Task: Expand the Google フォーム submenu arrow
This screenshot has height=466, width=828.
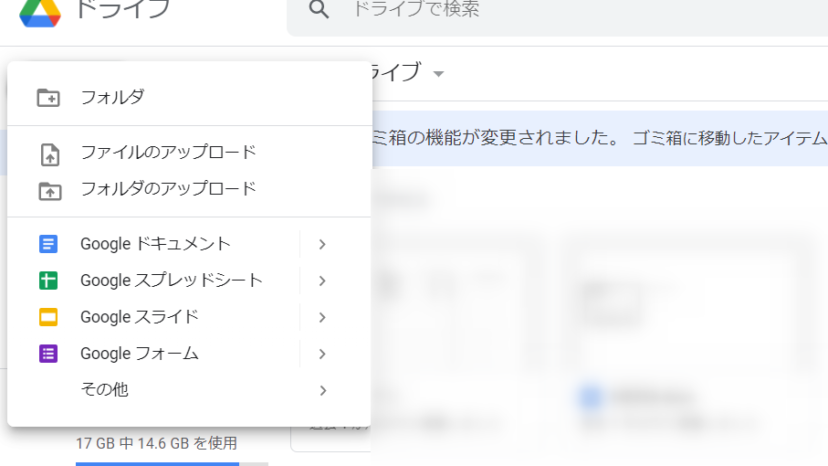Action: coord(322,353)
